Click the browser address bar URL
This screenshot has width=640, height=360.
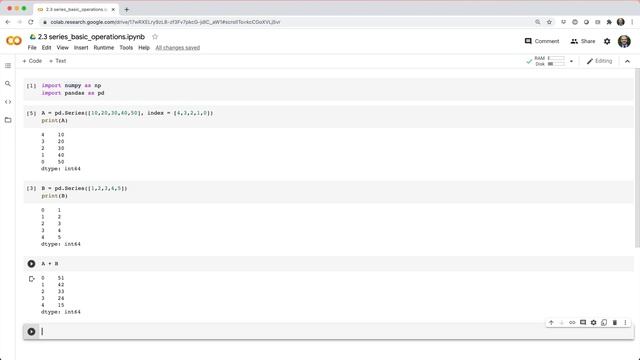point(165,22)
